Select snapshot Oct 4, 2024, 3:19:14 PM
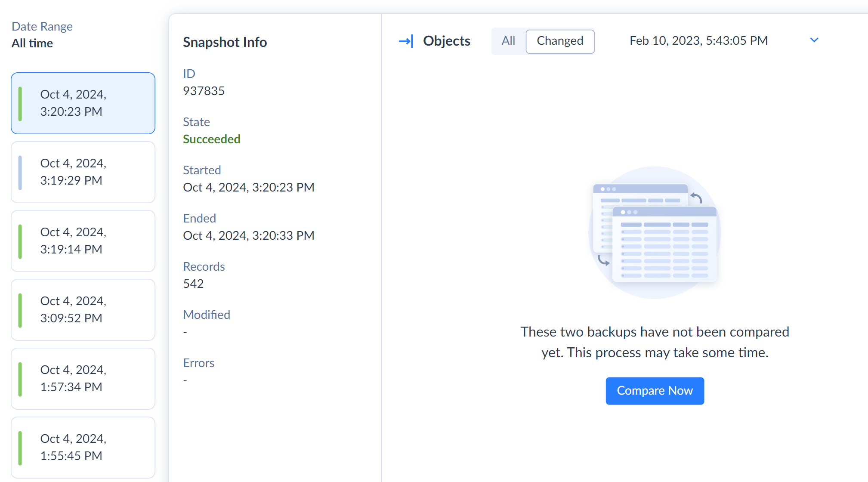Image resolution: width=868 pixels, height=482 pixels. 83,241
